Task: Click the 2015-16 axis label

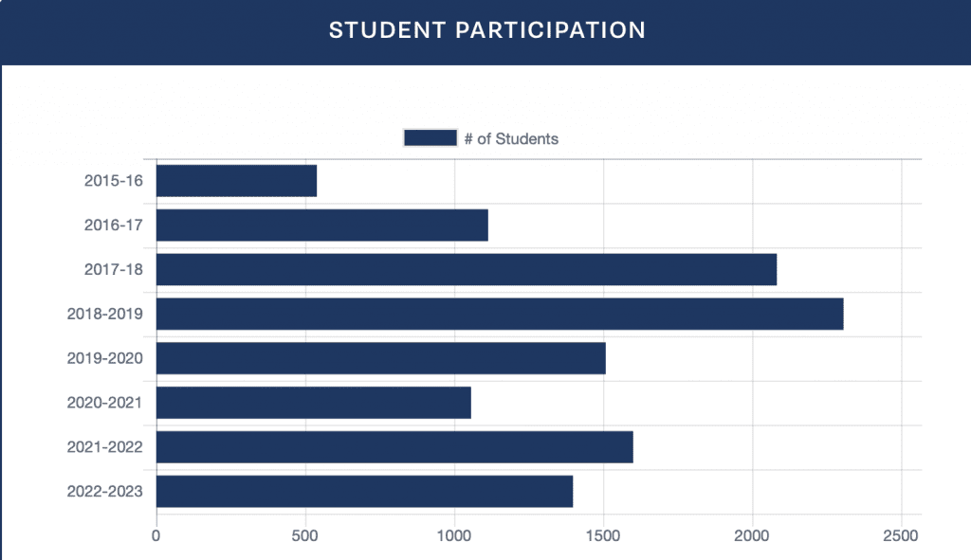Action: click(x=113, y=181)
